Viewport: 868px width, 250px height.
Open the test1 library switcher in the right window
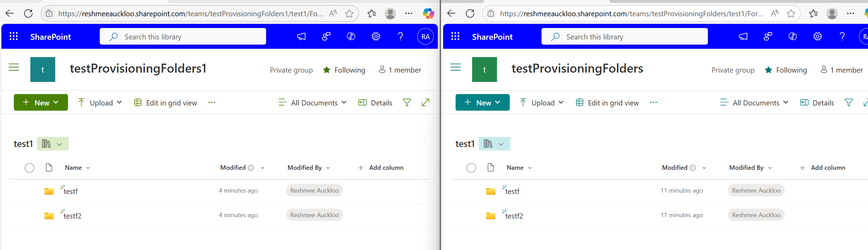[x=495, y=144]
